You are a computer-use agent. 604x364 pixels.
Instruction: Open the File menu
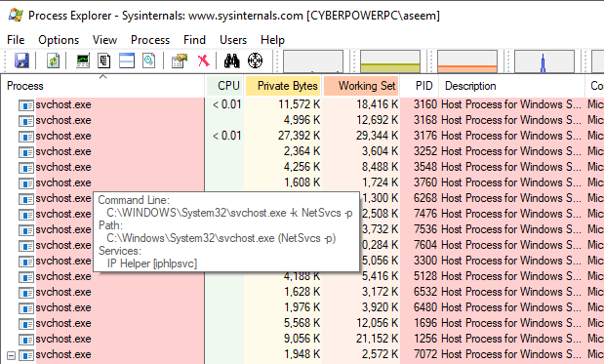tap(16, 40)
